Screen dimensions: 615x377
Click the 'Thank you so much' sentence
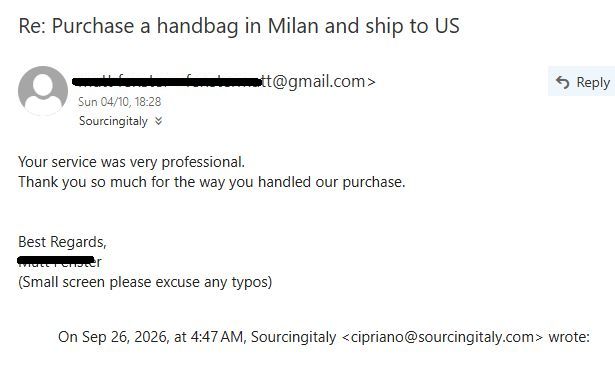pyautogui.click(x=212, y=182)
